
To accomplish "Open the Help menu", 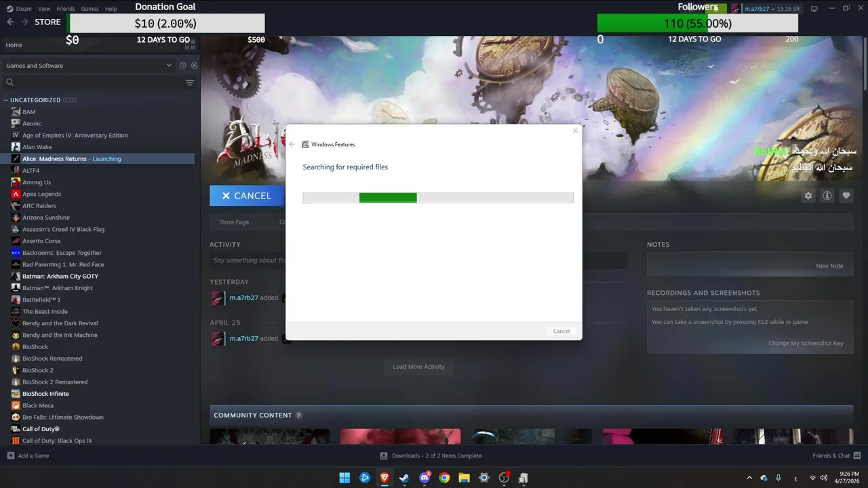I will 111,9.
